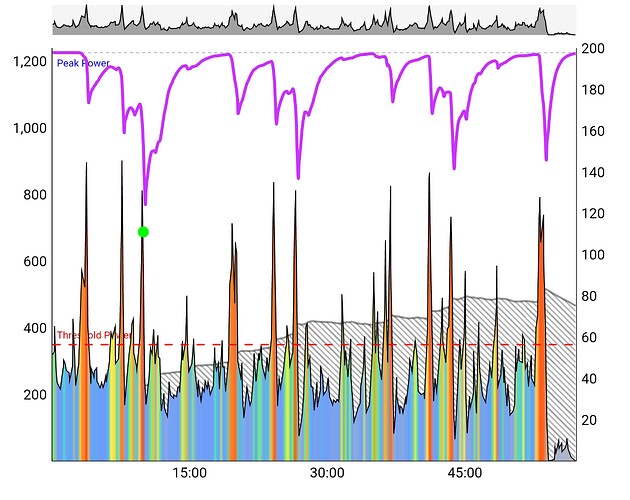The width and height of the screenshot is (630, 500).
Task: Open the overview mini-chart strip at top
Action: click(313, 20)
